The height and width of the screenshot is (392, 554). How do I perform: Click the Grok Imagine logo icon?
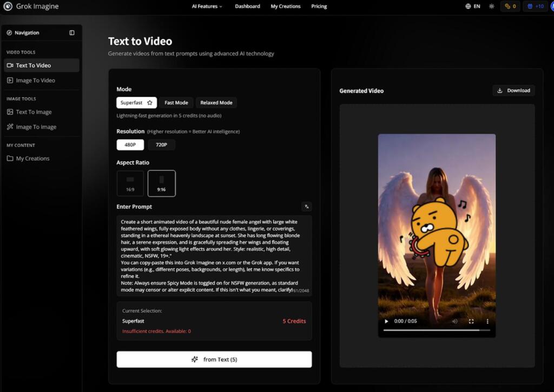(x=8, y=6)
